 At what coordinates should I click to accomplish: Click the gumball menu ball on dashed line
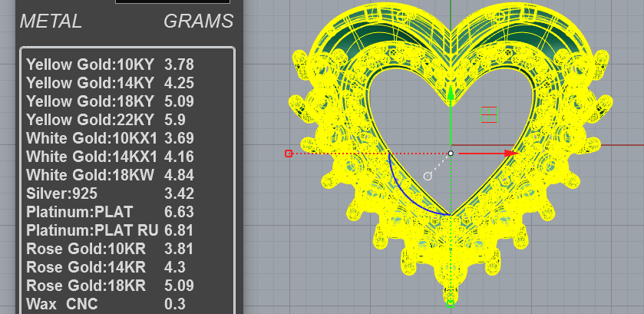(x=428, y=177)
